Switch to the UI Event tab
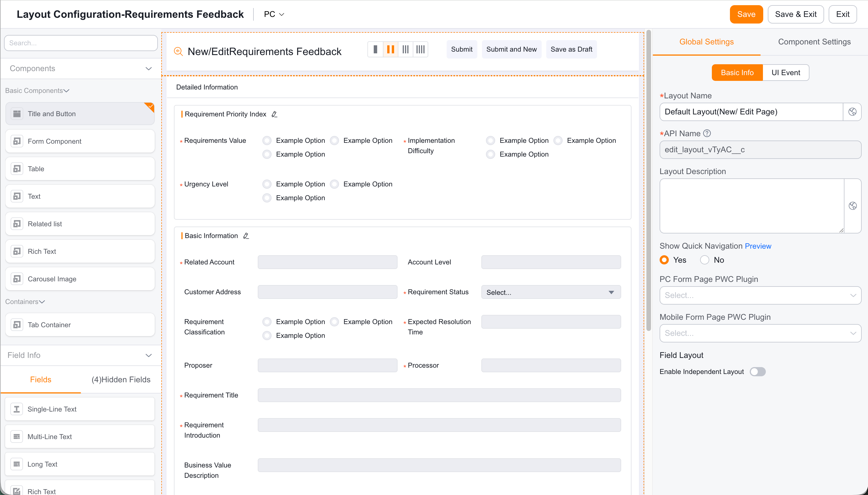Image resolution: width=868 pixels, height=495 pixels. [786, 73]
